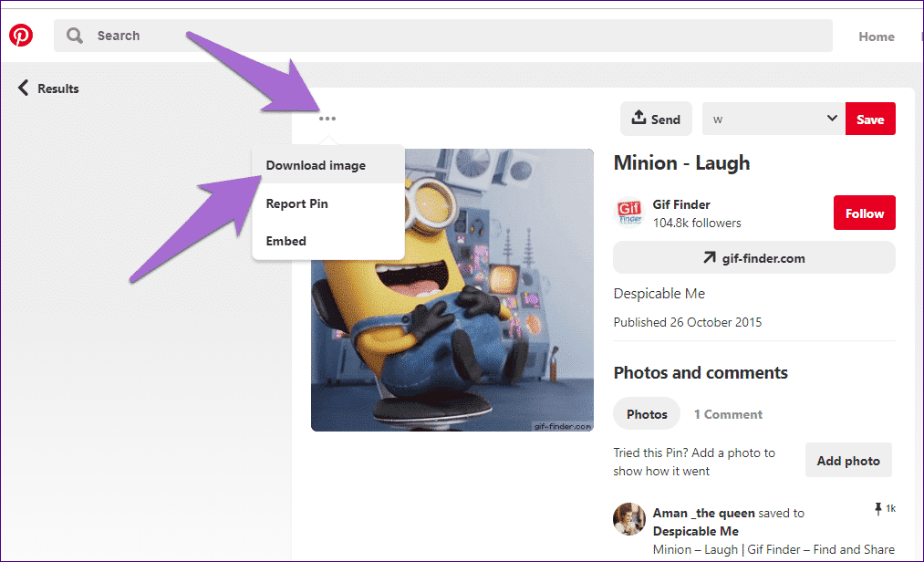Click the Despicable Me description text
924x562 pixels.
659,293
